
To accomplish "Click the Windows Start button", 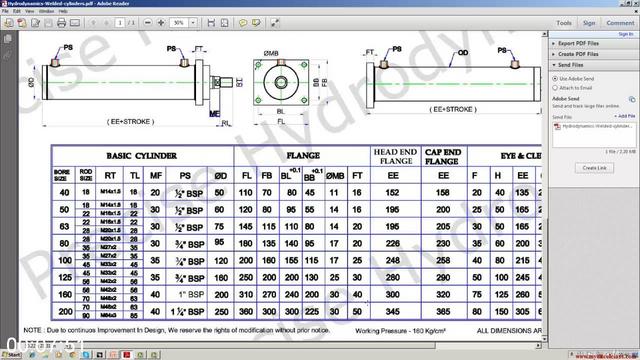I will point(11,355).
